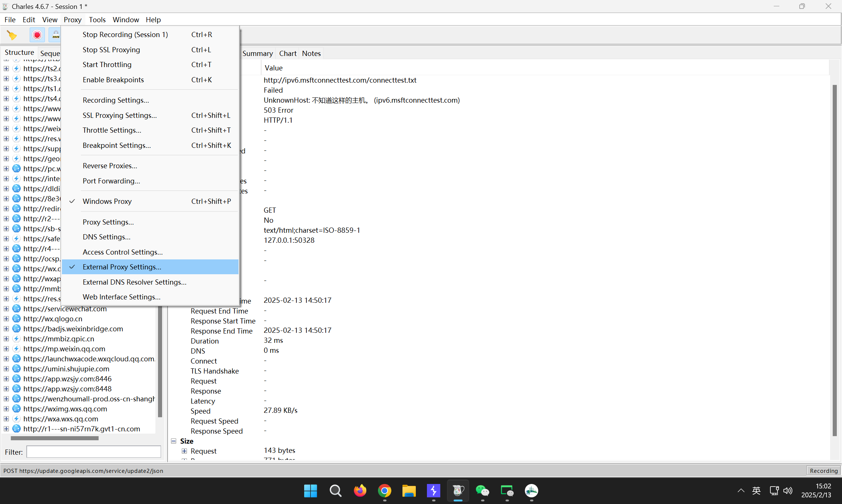The width and height of the screenshot is (842, 504).
Task: Expand the Request size row
Action: 184,451
